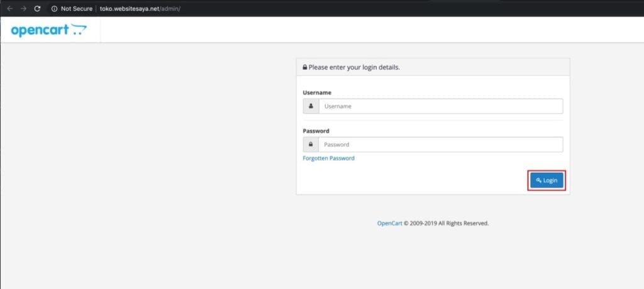Open the OpenCart link in the footer
The width and height of the screenshot is (644, 289).
pyautogui.click(x=389, y=223)
